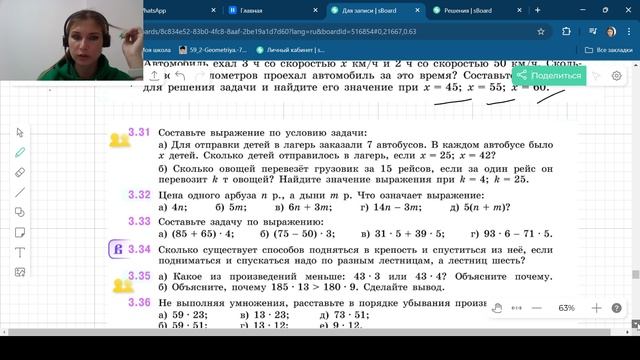Select the eraser tool
The width and height of the screenshot is (640, 360).
point(20,172)
